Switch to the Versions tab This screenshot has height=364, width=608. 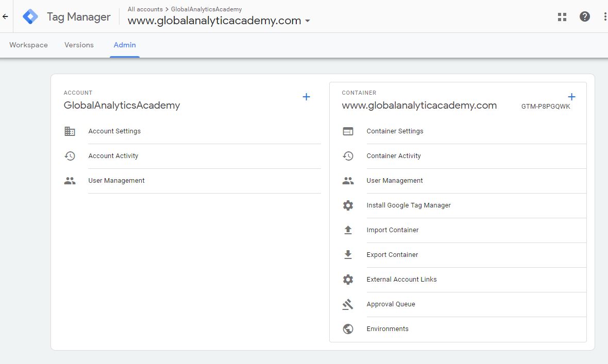(x=79, y=45)
